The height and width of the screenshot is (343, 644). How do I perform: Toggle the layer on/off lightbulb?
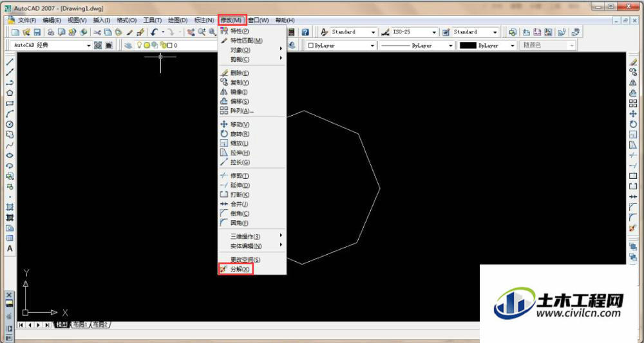pos(139,45)
